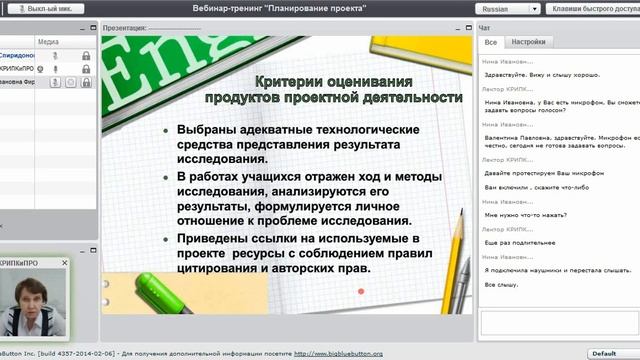
Task: Click lock icon in КРИПКиПРО row
Action: coord(86,69)
